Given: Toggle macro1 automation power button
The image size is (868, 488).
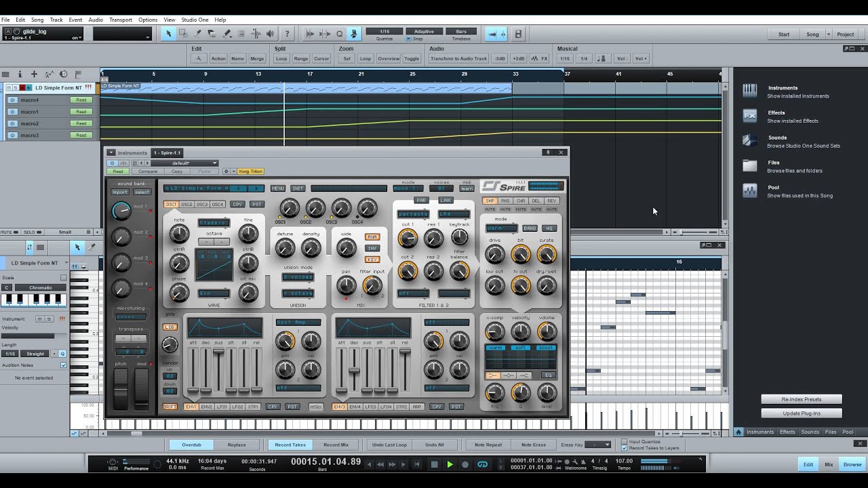Looking at the screenshot, I should [12, 112].
